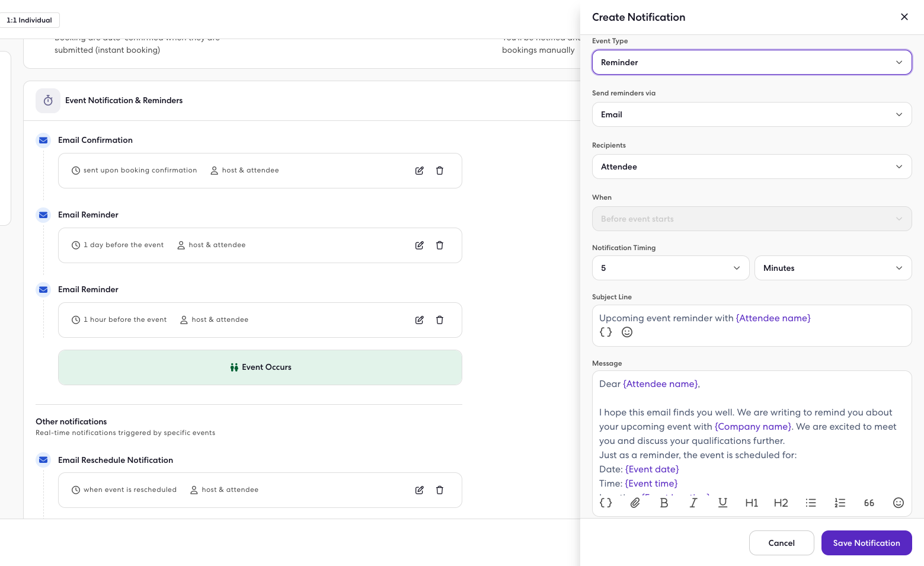Click the attachment paperclip icon
The width and height of the screenshot is (924, 566).
635,503
